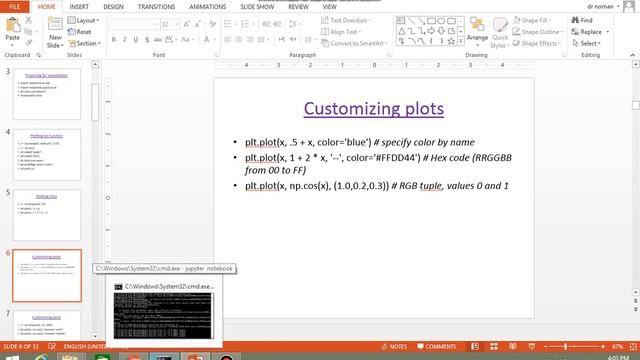Open the Shape Effects menu
Screen dimensions: 640x360
537,43
